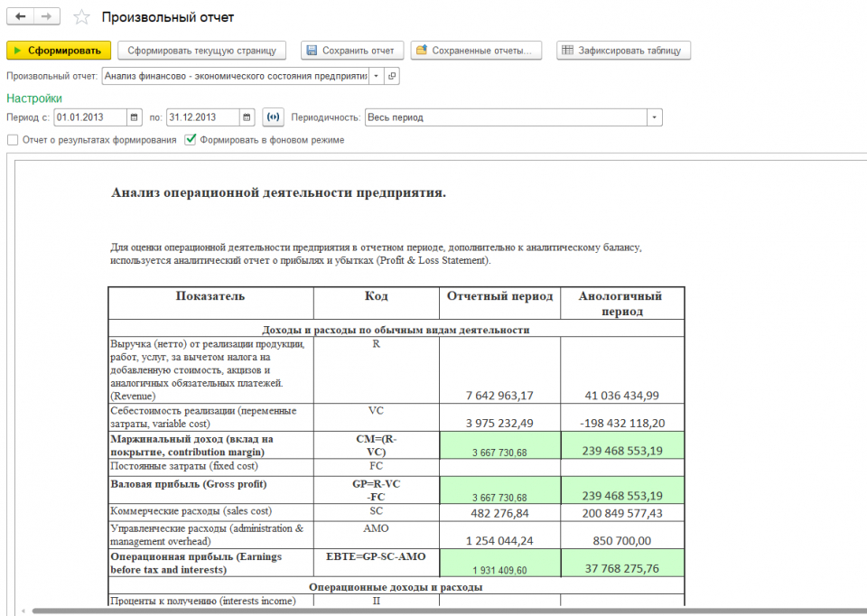
Task: Expand the Произвольный отчет dropdown arrow
Action: 376,76
